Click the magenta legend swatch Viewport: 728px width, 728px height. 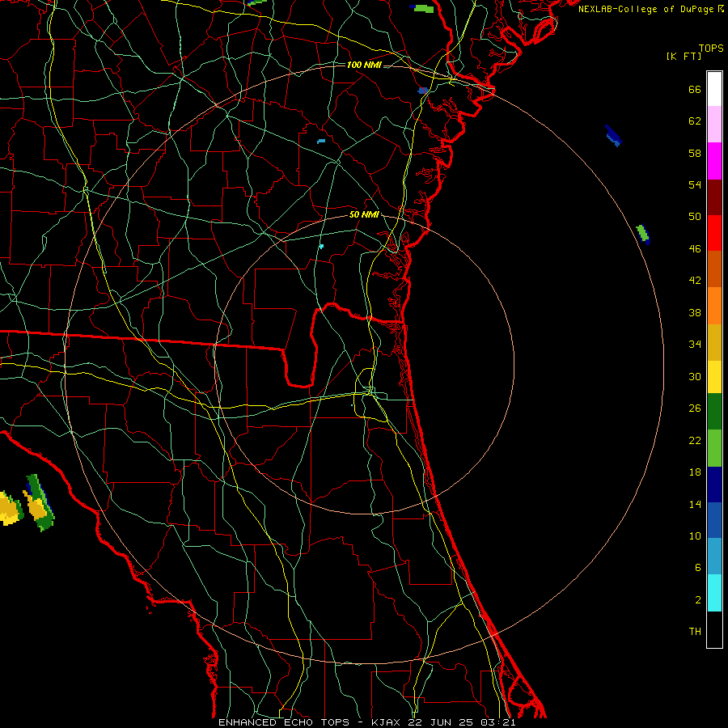pyautogui.click(x=714, y=161)
